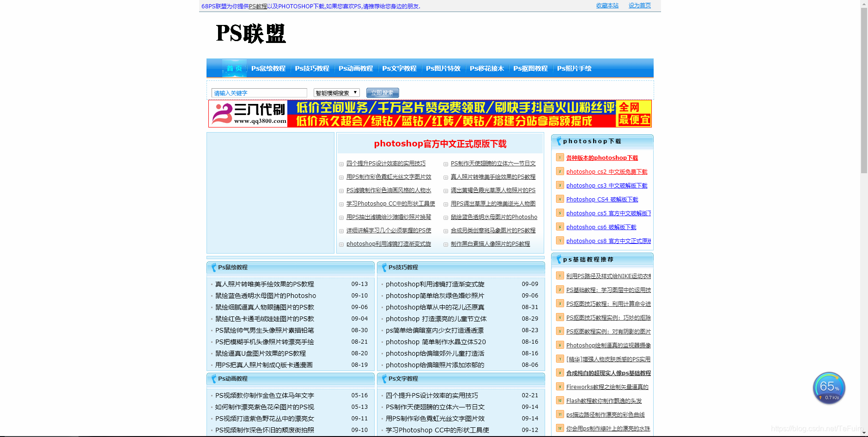Click the footprint icon in photoshop下载 header
The image size is (868, 437).
(559, 141)
